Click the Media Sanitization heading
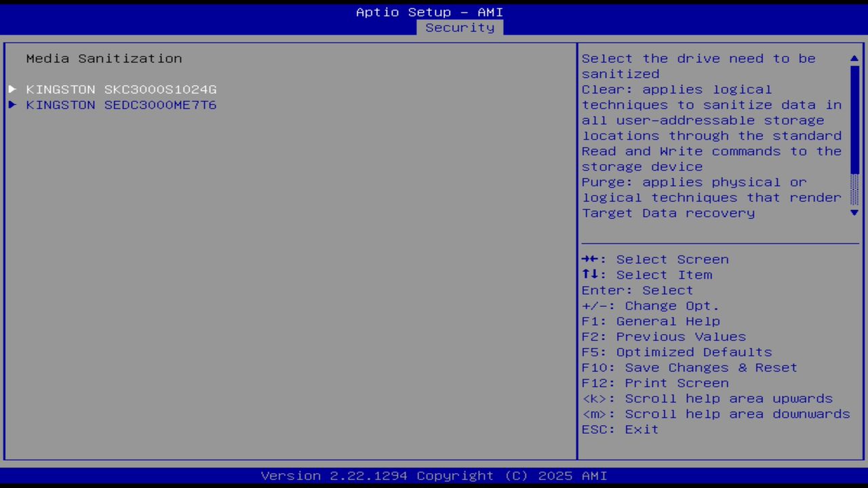868x488 pixels. 104,58
